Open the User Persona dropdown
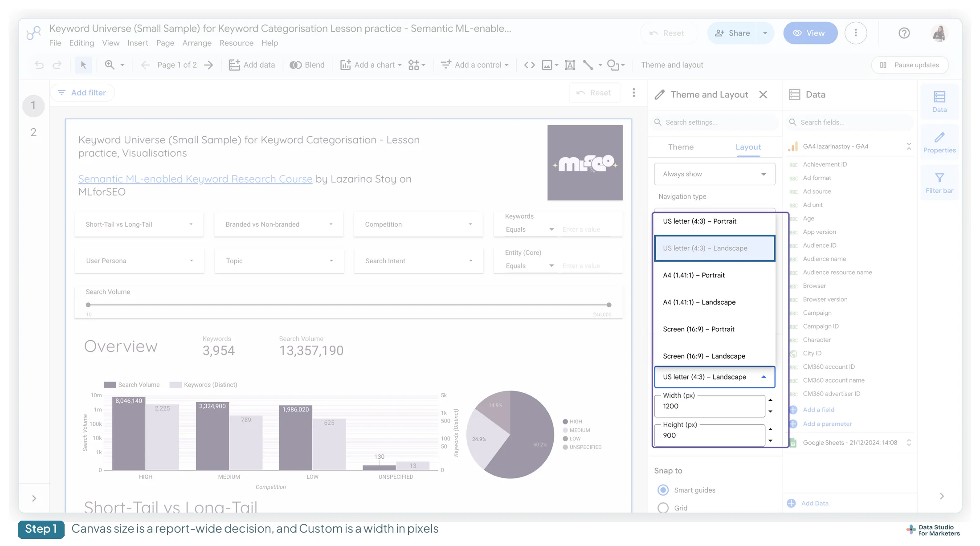 coord(139,261)
